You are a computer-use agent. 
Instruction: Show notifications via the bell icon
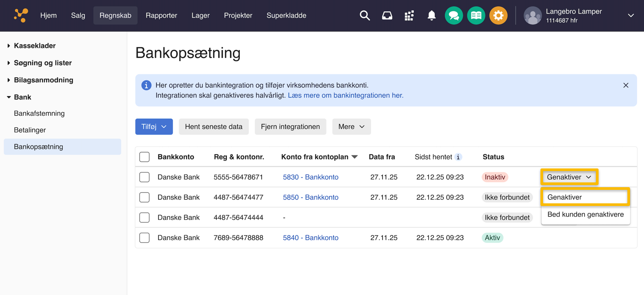[x=432, y=16]
